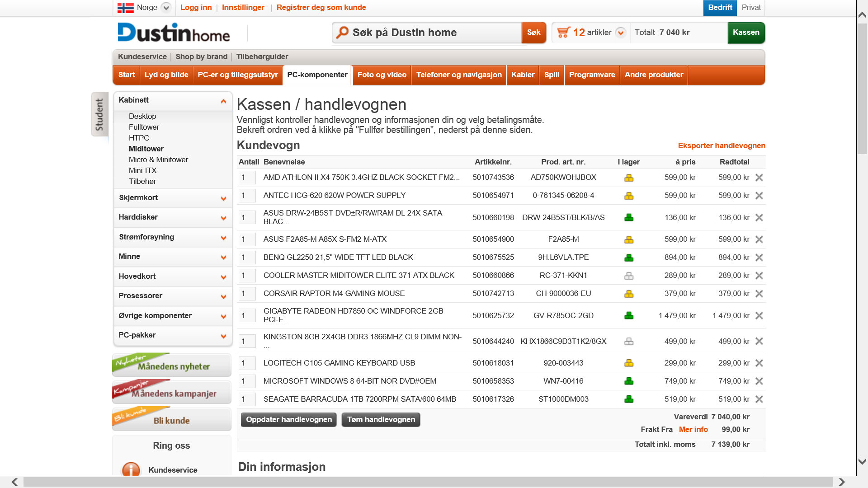Expand the PC-pakker category
Screen dimensions: 868x488
223,336
